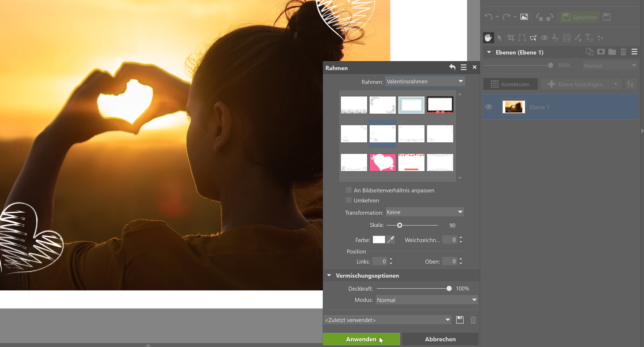The image size is (644, 347).
Task: Open the Transformation Keine dropdown
Action: (x=425, y=212)
